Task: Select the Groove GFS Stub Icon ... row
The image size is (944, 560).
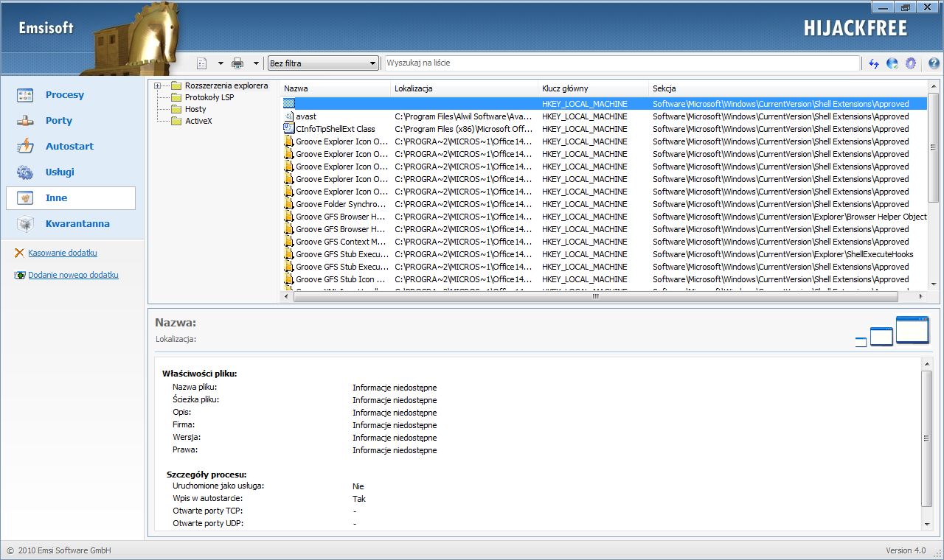Action: [x=604, y=279]
